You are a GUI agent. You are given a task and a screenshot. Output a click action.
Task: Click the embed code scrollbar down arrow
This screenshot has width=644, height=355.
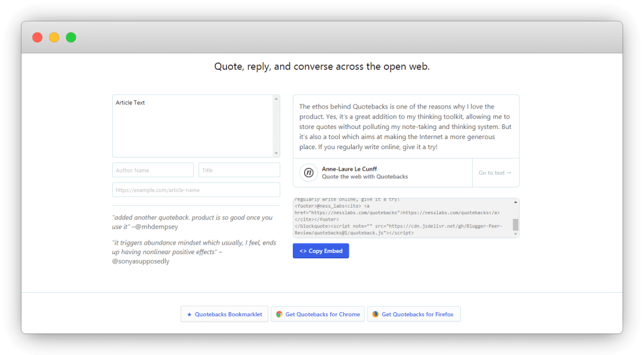[515, 234]
